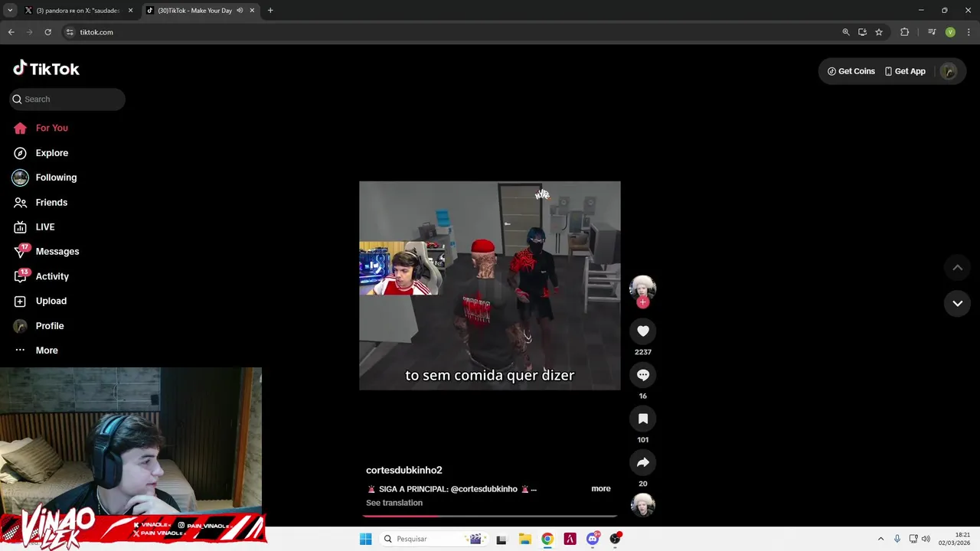980x551 pixels.
Task: Seek on video progress bar
Action: coord(490,516)
